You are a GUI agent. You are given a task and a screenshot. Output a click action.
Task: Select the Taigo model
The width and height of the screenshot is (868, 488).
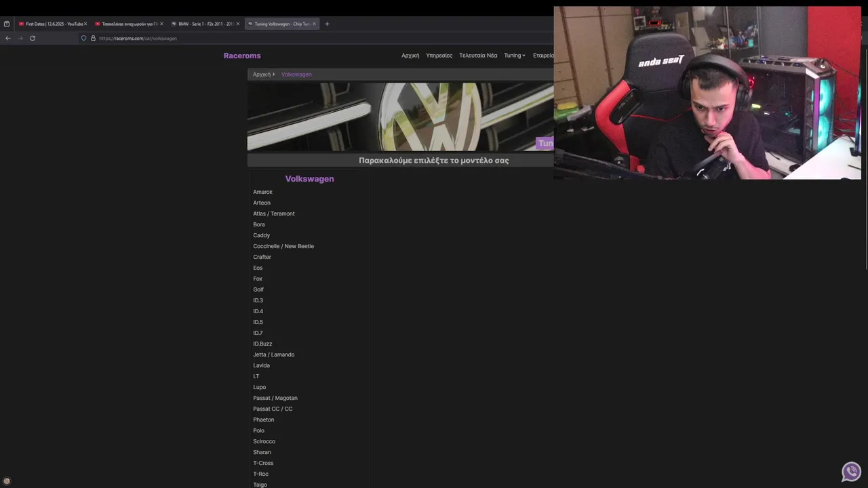click(260, 485)
